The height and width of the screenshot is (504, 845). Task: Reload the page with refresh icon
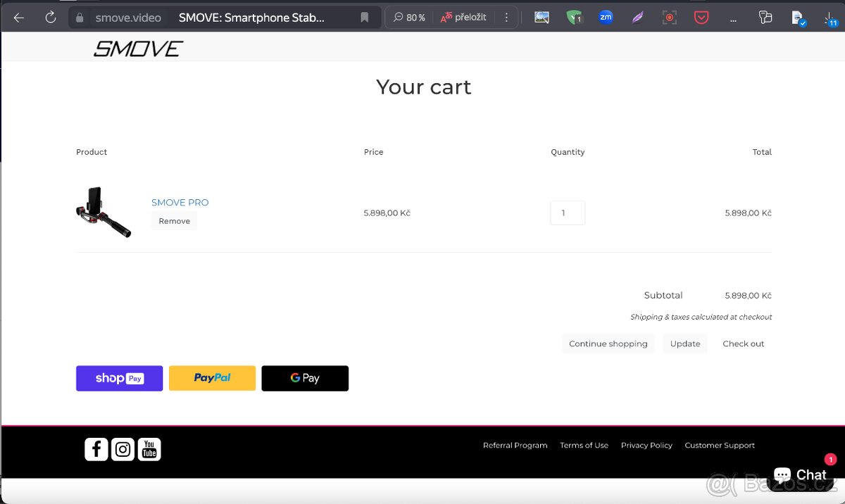pyautogui.click(x=51, y=18)
